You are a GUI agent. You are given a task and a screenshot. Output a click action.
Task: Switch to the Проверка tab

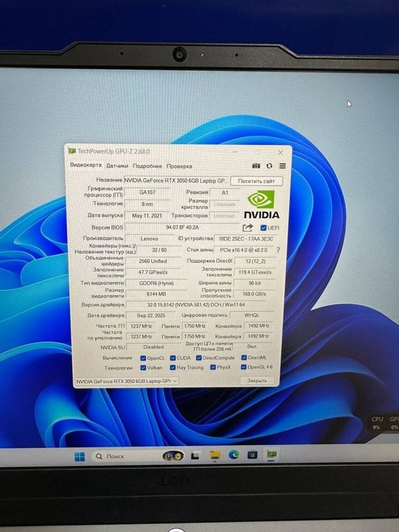pos(179,166)
